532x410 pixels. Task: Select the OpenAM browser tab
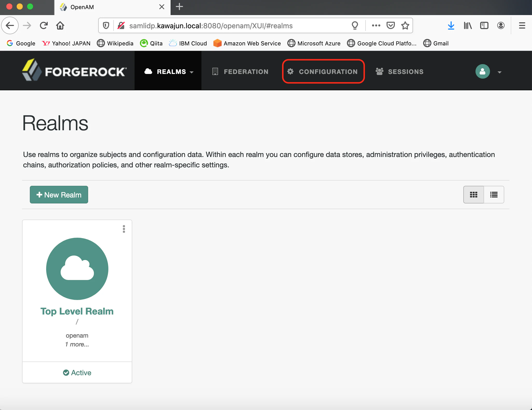click(112, 7)
